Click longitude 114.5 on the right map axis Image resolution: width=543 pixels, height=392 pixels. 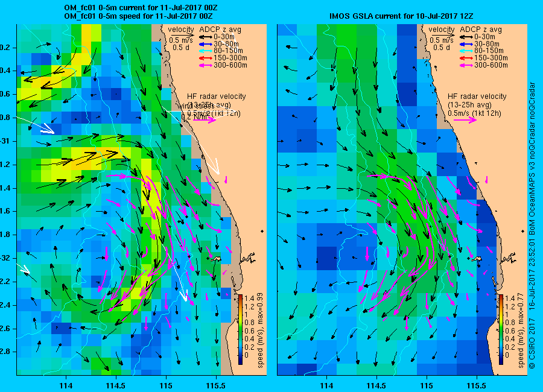[x=376, y=385]
